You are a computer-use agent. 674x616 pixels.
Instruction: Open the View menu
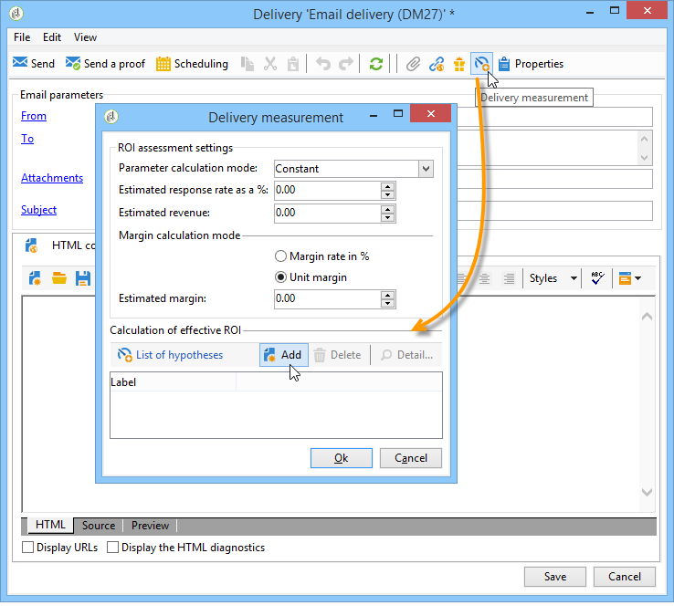pos(85,37)
